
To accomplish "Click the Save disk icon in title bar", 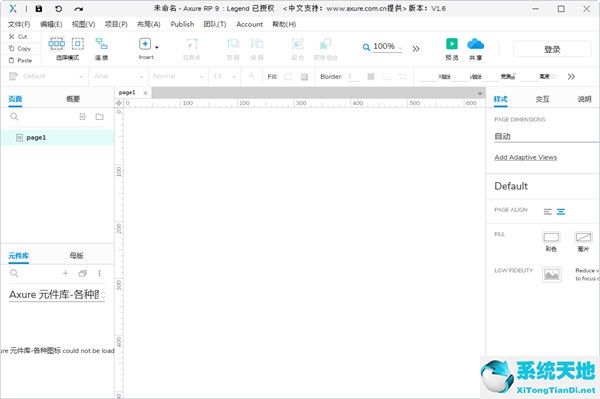I will tap(39, 8).
